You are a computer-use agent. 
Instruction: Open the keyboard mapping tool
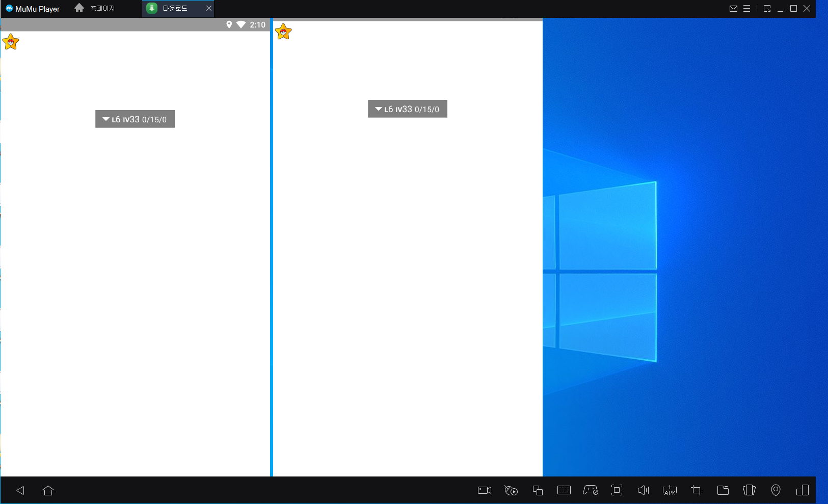pyautogui.click(x=564, y=490)
